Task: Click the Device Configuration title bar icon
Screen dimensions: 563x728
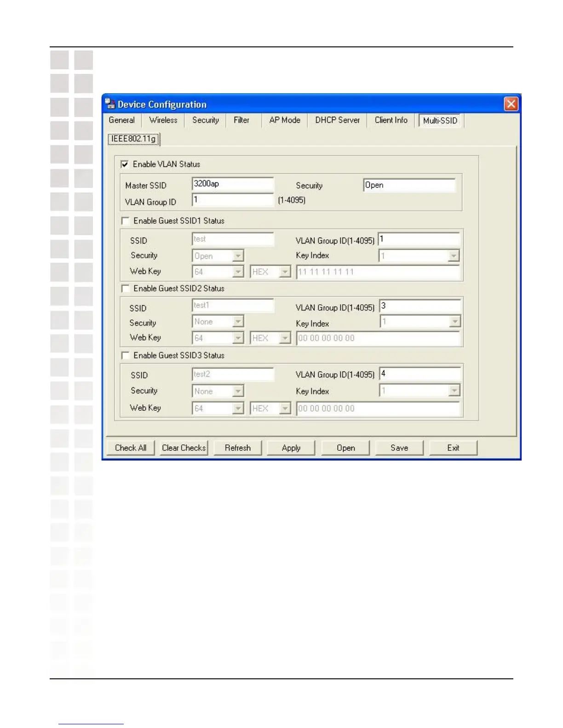Action: point(110,104)
